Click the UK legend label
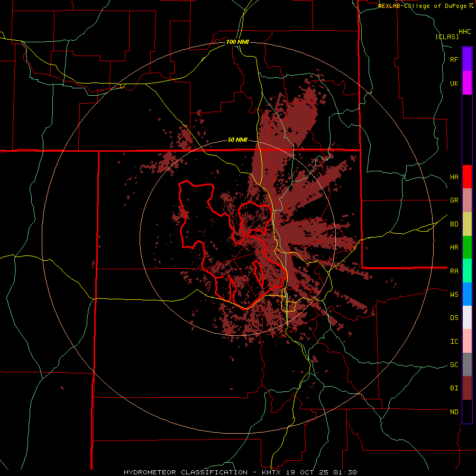The width and height of the screenshot is (476, 476). point(454,83)
